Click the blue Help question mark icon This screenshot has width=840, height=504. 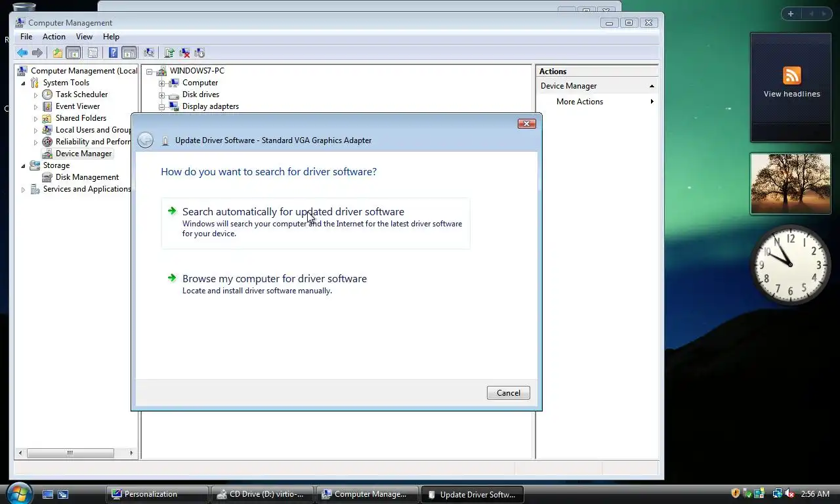point(113,53)
